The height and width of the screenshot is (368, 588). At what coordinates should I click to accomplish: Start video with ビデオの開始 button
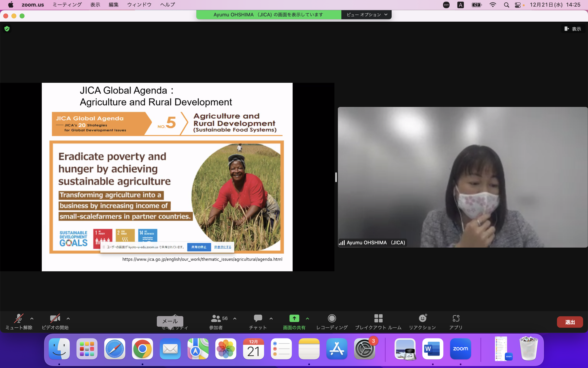click(55, 322)
